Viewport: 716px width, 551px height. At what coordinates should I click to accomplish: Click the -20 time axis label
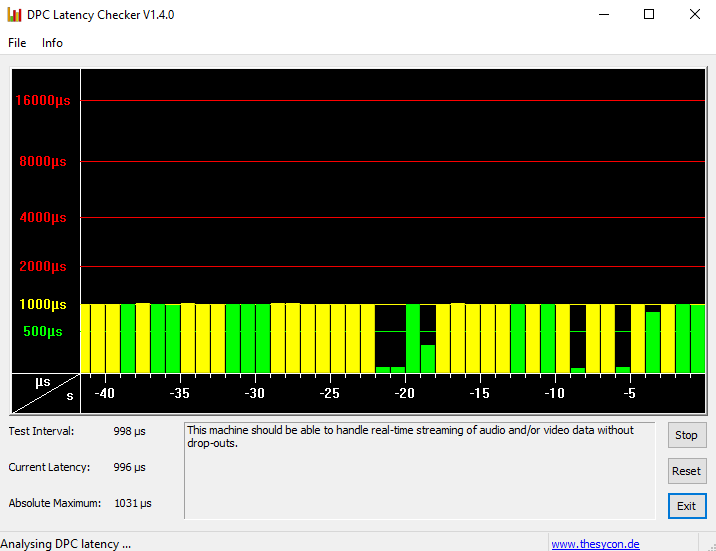pyautogui.click(x=405, y=393)
